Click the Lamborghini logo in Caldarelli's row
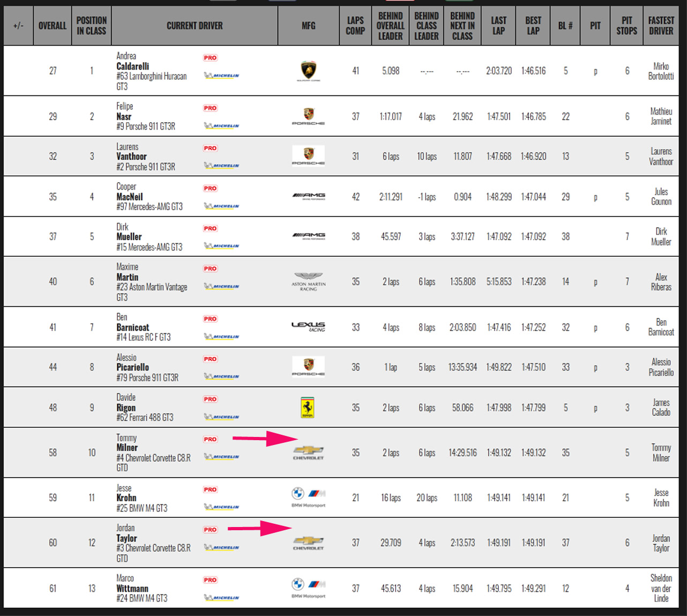The width and height of the screenshot is (687, 616). click(x=308, y=71)
